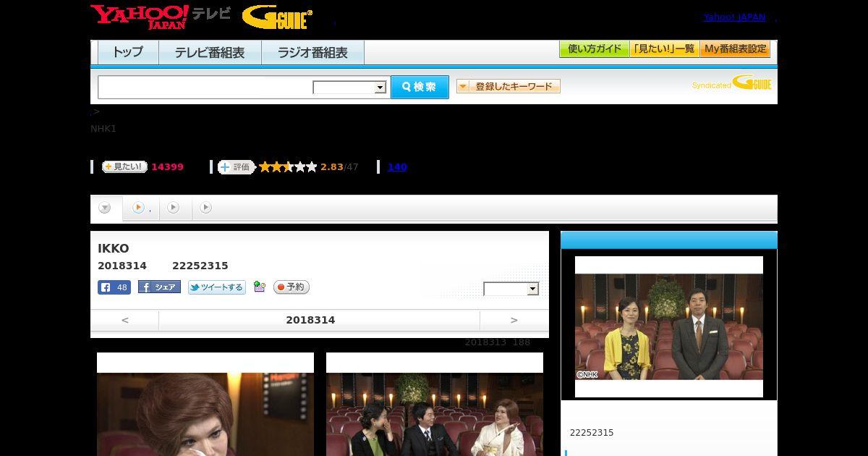Image resolution: width=868 pixels, height=456 pixels.
Task: Switch to the ラジオ番組表 tab
Action: (x=312, y=53)
